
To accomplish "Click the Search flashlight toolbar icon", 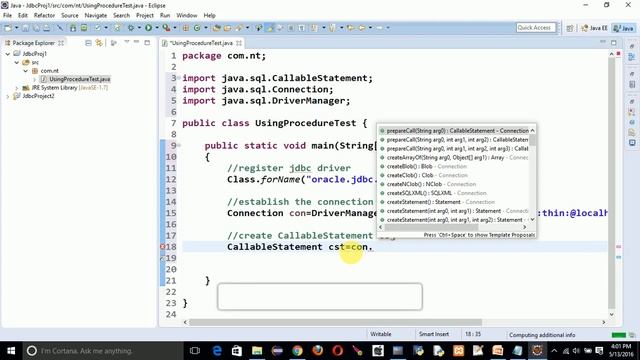I will coord(239,28).
